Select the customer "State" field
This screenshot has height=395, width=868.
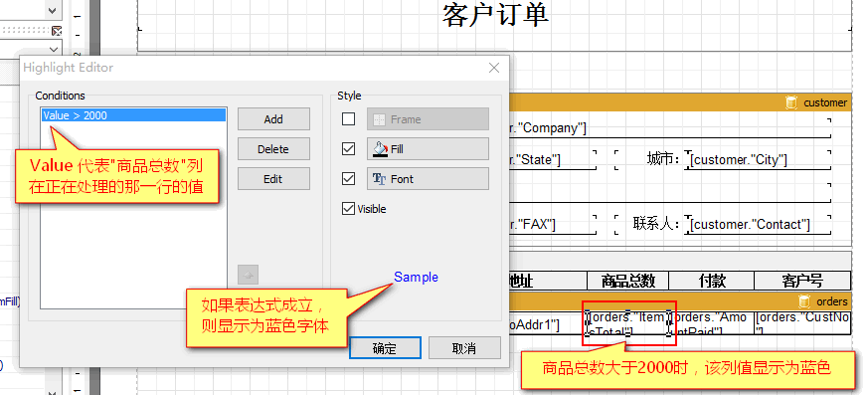point(553,159)
